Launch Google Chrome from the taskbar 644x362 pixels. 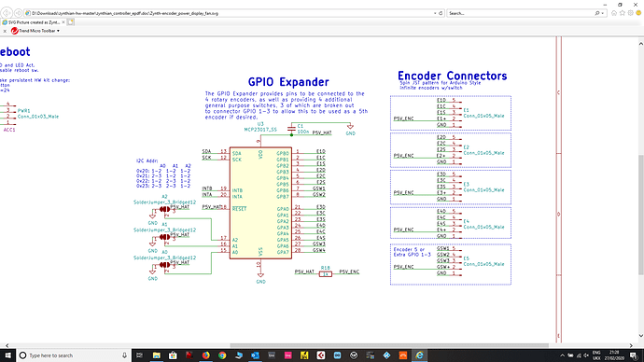[x=222, y=355]
